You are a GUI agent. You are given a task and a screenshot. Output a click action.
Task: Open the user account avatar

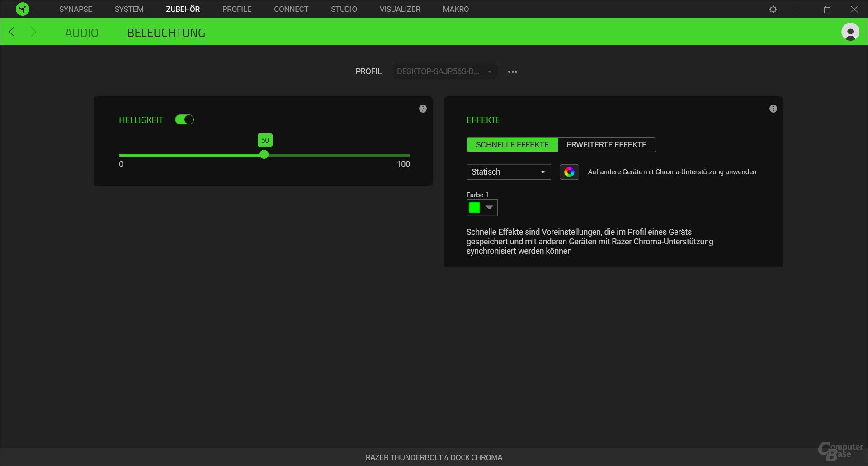coord(850,32)
